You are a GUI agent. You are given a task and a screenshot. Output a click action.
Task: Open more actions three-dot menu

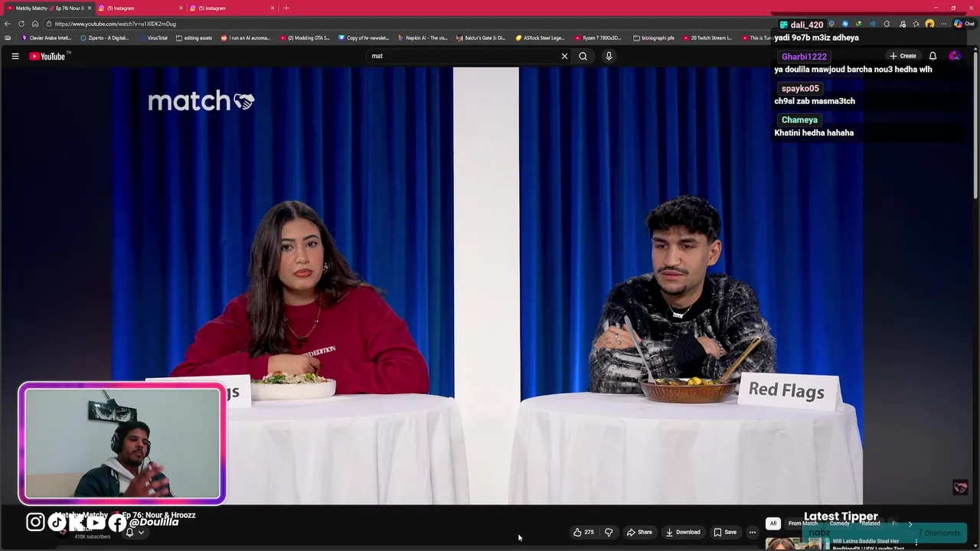coord(753,532)
